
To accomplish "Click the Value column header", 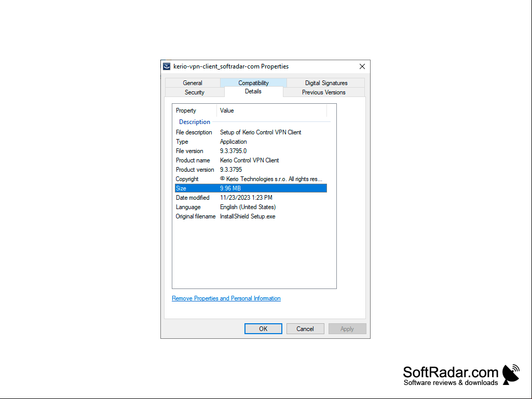I will point(271,111).
